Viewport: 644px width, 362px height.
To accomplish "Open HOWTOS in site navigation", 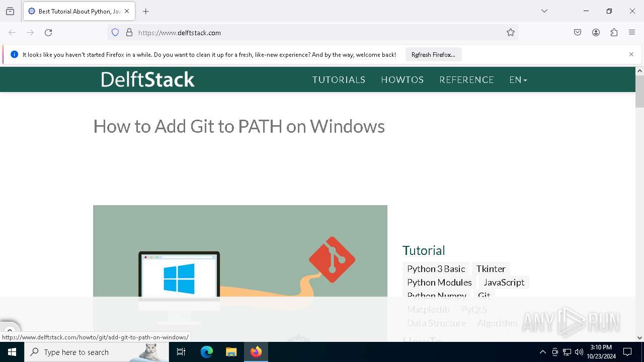I will (402, 80).
